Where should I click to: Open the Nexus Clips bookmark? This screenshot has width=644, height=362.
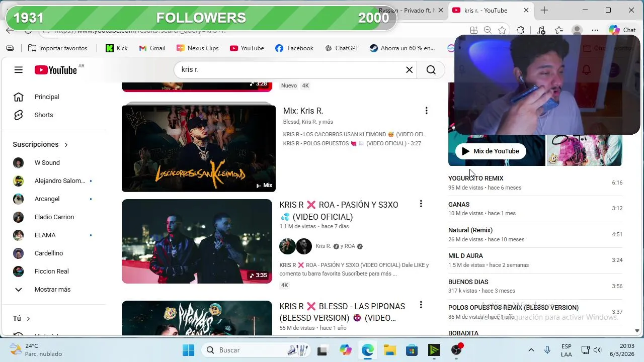[x=197, y=48]
